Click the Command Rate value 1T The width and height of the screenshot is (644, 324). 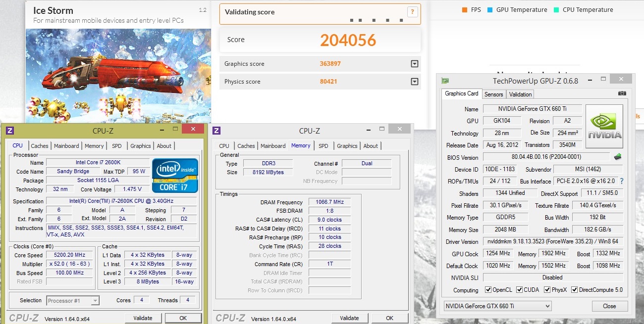pos(329,264)
